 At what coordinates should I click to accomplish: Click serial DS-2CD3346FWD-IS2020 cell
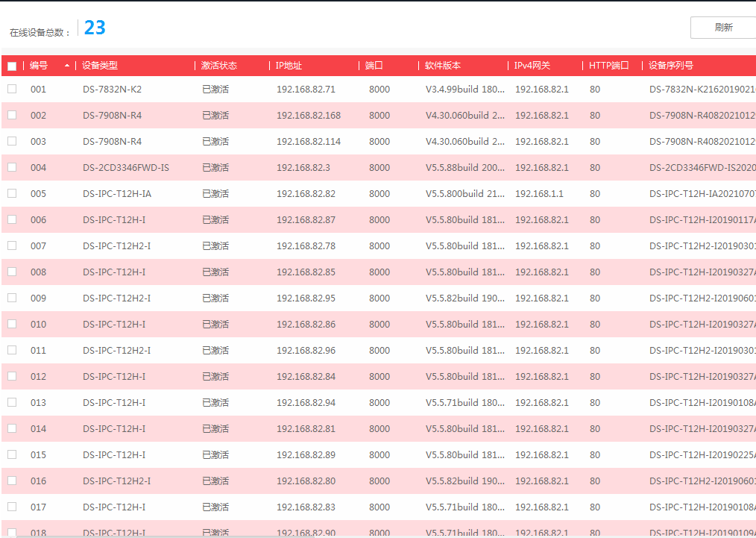click(x=702, y=167)
